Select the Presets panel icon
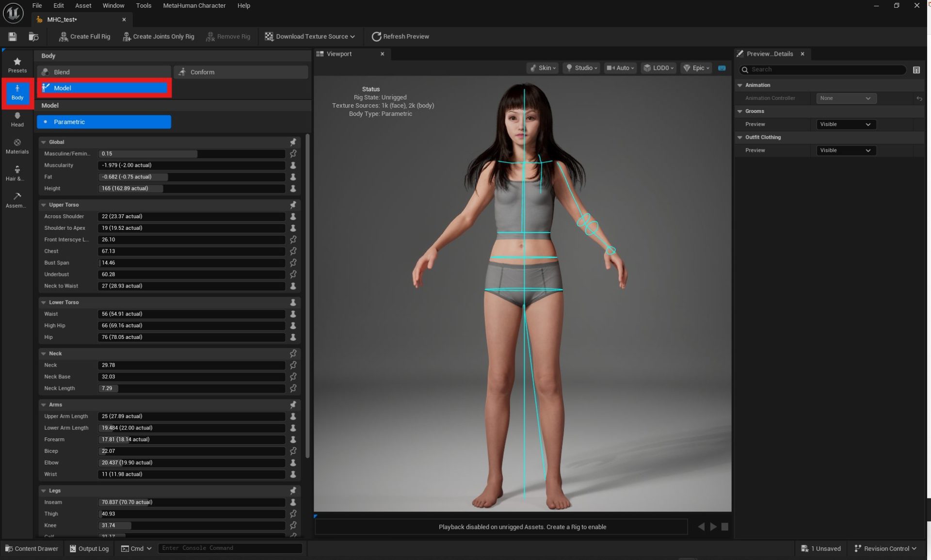Image resolution: width=931 pixels, height=560 pixels. (17, 64)
